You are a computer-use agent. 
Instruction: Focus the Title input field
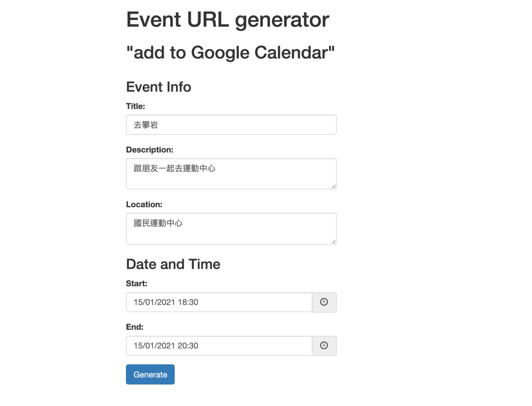coord(231,125)
